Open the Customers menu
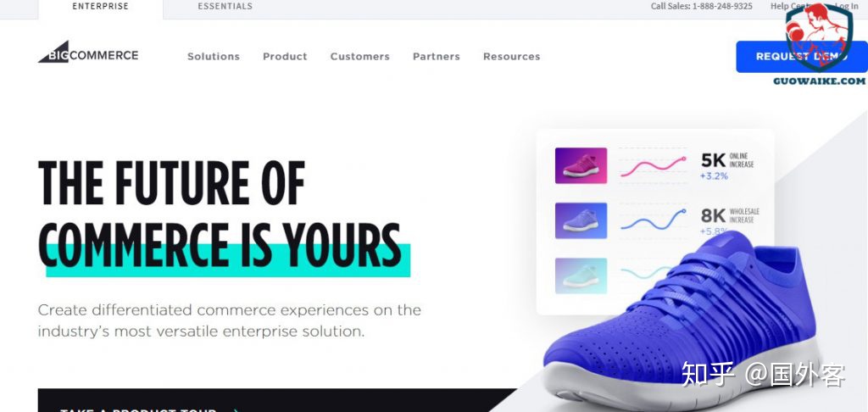This screenshot has height=412, width=868. [x=359, y=57]
